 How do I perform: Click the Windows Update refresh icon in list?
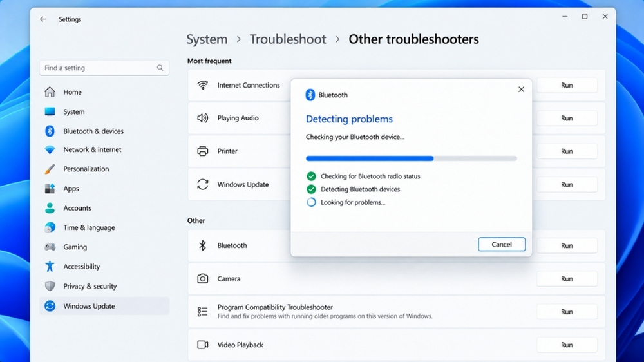[202, 184]
